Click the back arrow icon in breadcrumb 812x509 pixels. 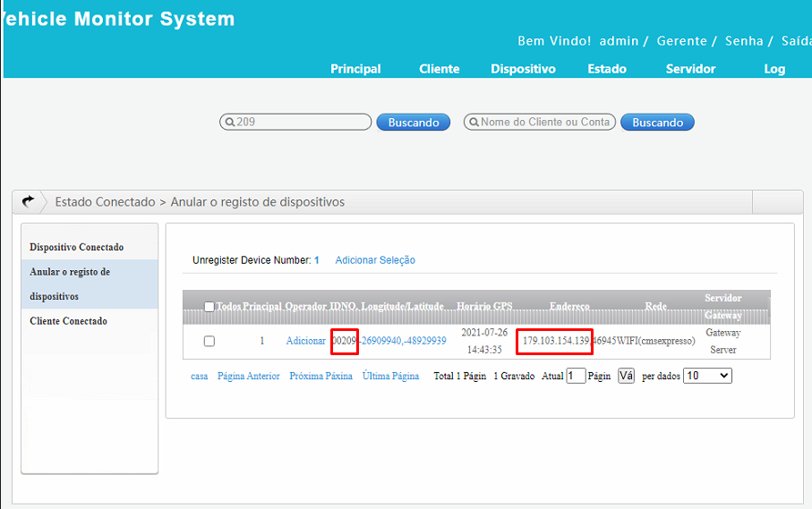pos(28,201)
